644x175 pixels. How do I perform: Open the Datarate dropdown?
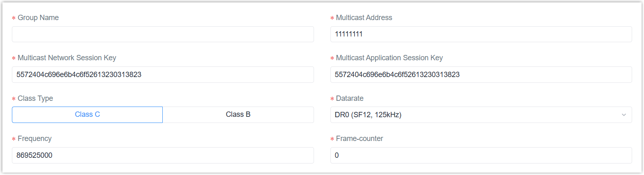click(481, 115)
